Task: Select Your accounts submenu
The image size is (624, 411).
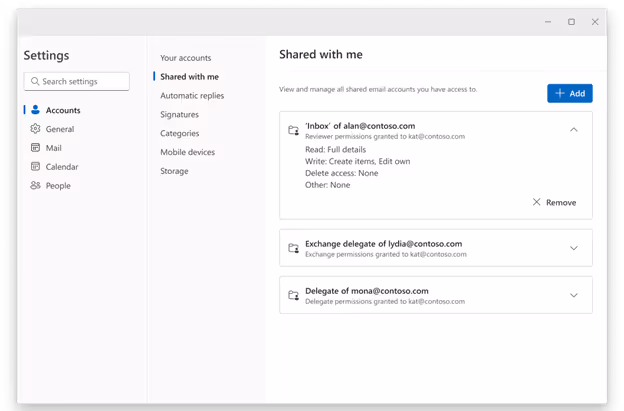Action: [x=185, y=58]
